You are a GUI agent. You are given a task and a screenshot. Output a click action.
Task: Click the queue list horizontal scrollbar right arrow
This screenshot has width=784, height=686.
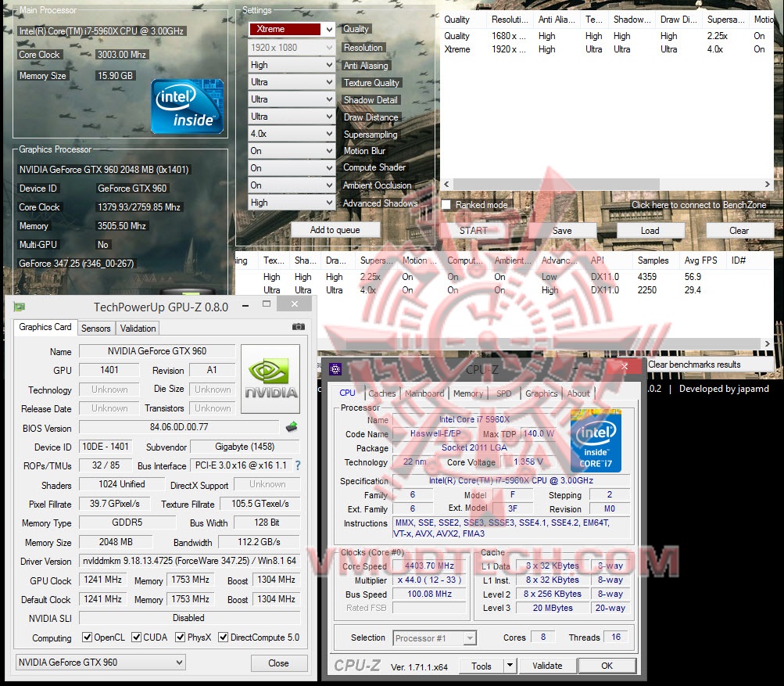(x=768, y=184)
